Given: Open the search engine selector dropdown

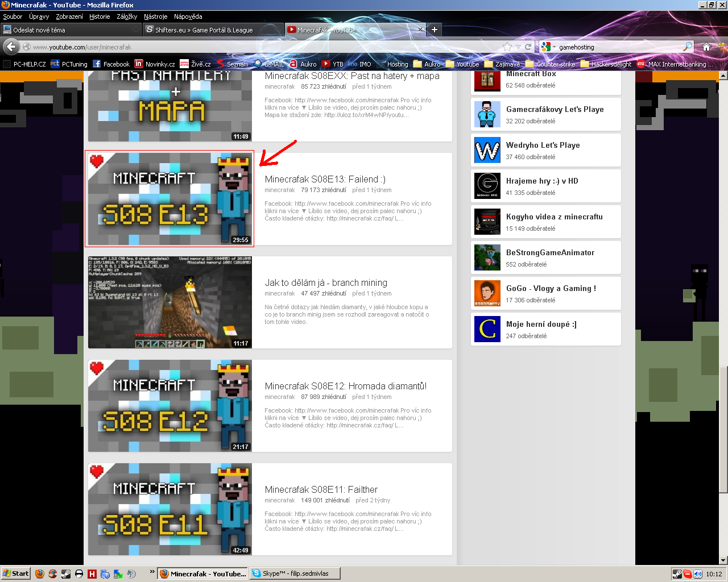Looking at the screenshot, I should [x=548, y=47].
